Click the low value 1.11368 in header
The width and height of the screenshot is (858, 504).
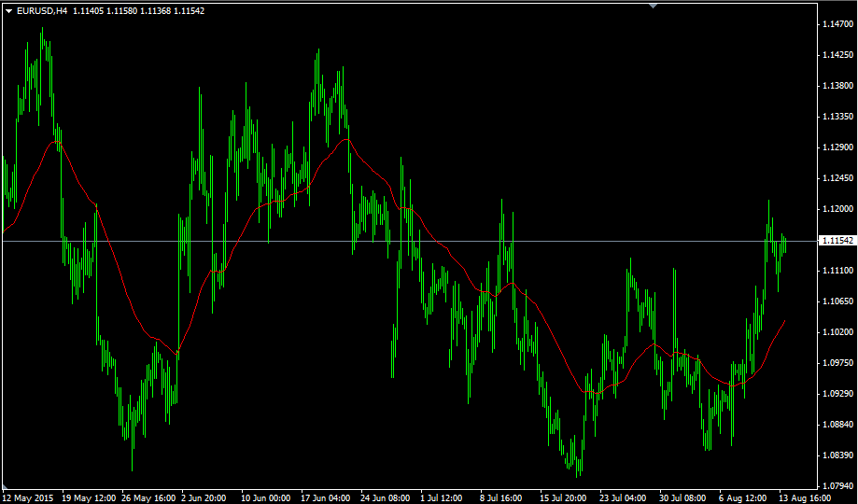click(x=155, y=11)
